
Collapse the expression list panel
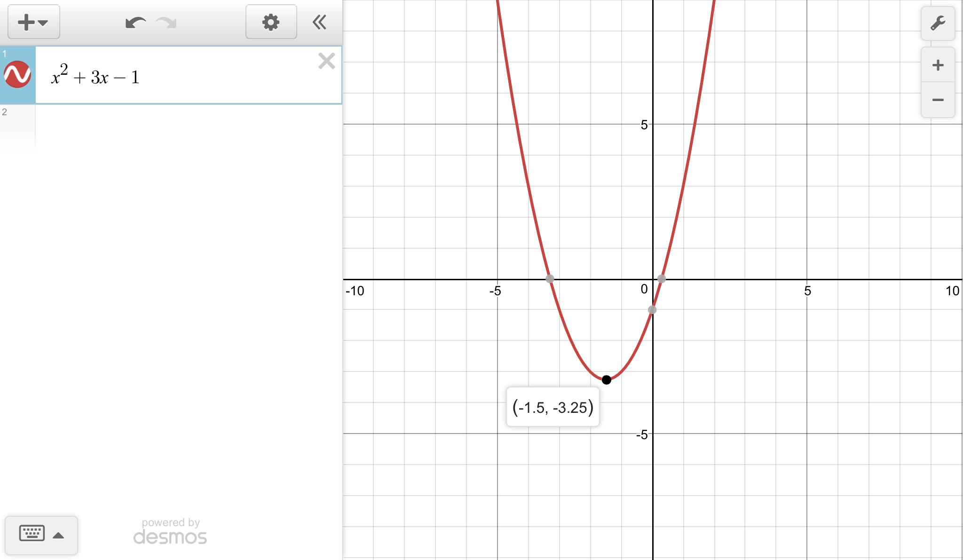[x=320, y=22]
